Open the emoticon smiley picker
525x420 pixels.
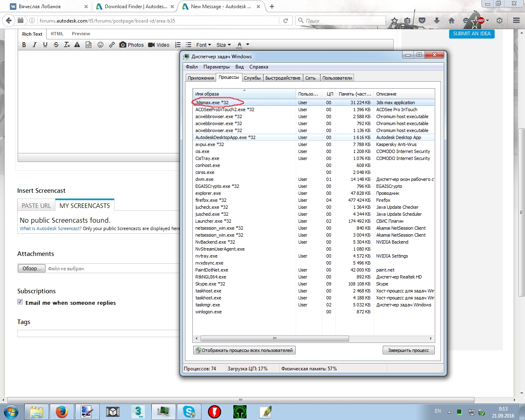coord(100,45)
